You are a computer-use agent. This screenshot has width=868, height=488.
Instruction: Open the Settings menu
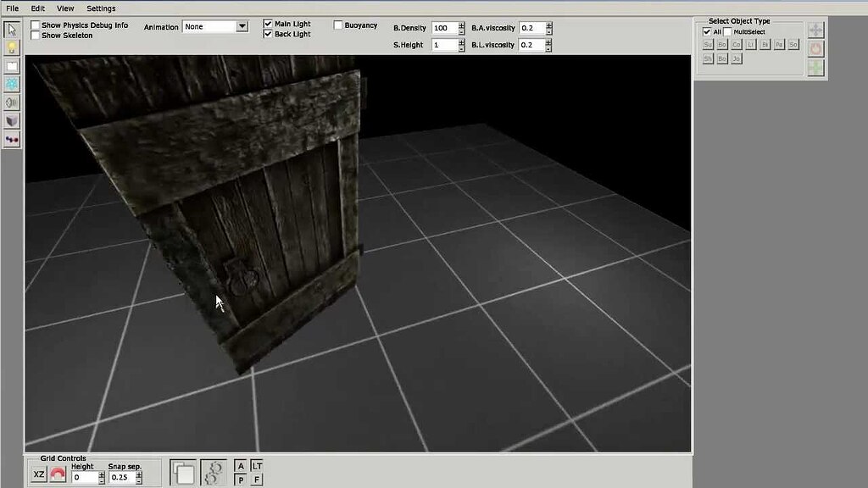(101, 8)
